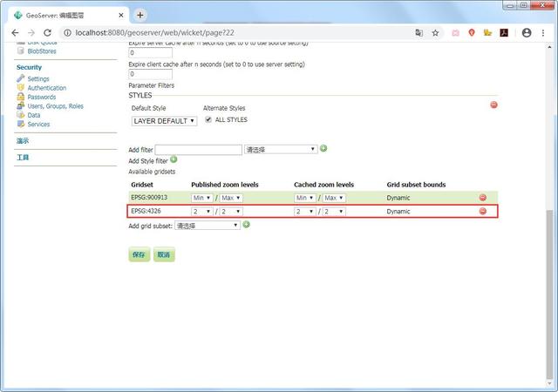Image resolution: width=558 pixels, height=392 pixels.
Task: Open EPSG:4326 published maximum zoom dropdown
Action: [x=231, y=212]
